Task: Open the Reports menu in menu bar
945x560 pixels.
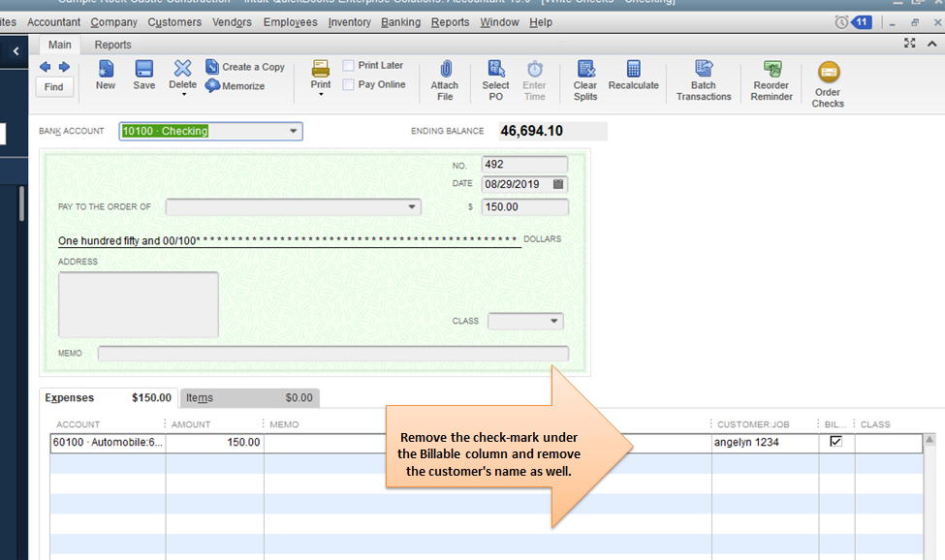Action: (x=450, y=22)
